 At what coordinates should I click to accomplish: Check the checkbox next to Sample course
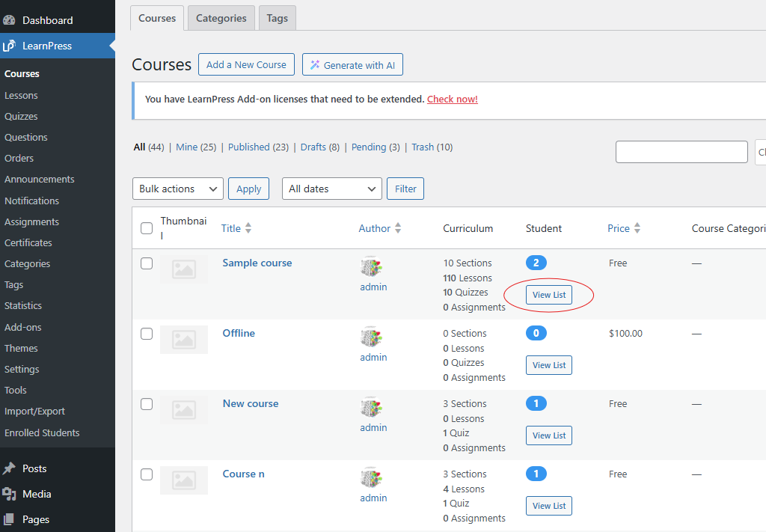[147, 263]
